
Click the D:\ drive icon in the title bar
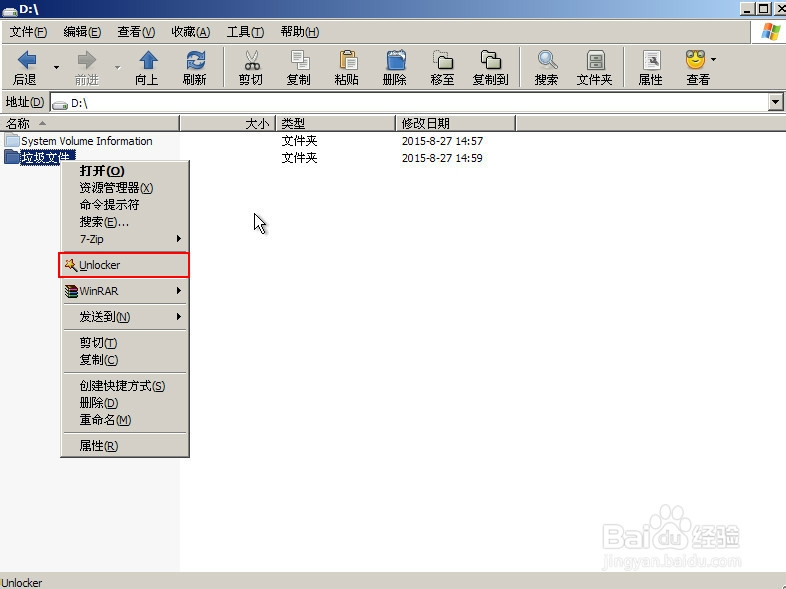click(10, 10)
